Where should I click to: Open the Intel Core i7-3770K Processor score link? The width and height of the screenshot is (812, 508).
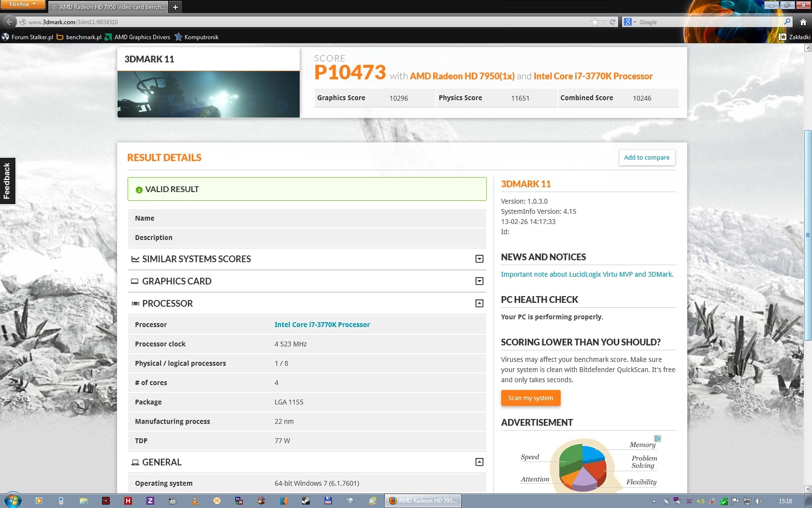coord(593,76)
